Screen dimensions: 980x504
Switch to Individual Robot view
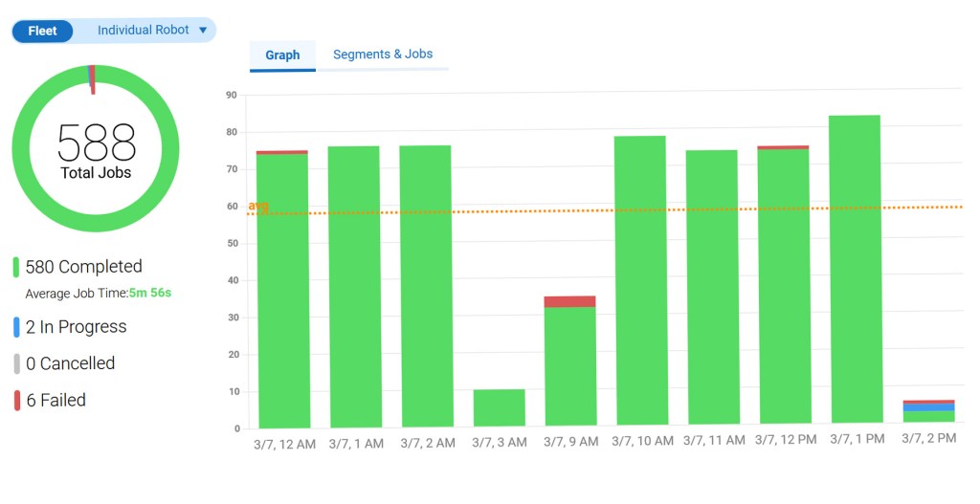(144, 30)
